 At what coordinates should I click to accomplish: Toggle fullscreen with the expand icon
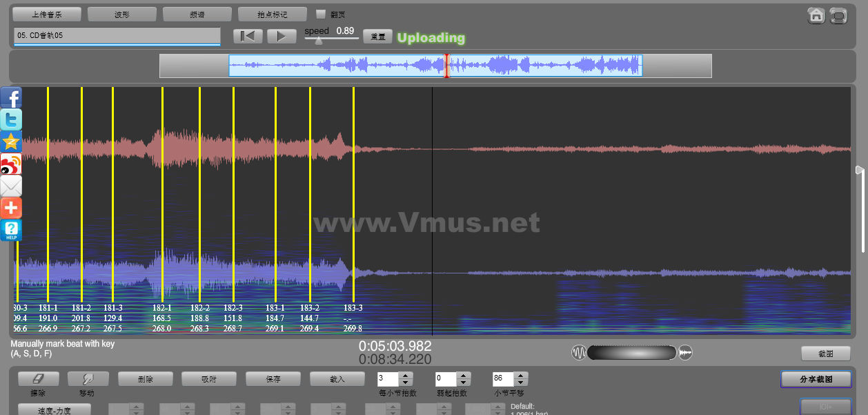tap(838, 16)
